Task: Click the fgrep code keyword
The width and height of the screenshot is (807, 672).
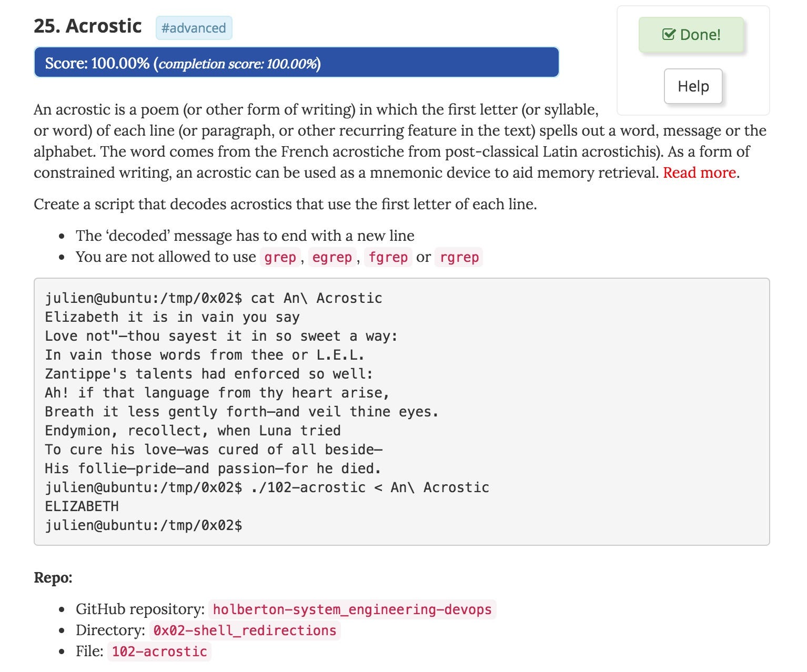Action: pos(388,257)
